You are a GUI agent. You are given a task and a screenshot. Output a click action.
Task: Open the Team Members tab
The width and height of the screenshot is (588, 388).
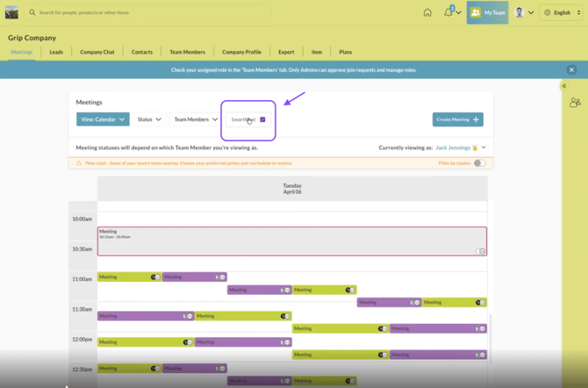187,52
